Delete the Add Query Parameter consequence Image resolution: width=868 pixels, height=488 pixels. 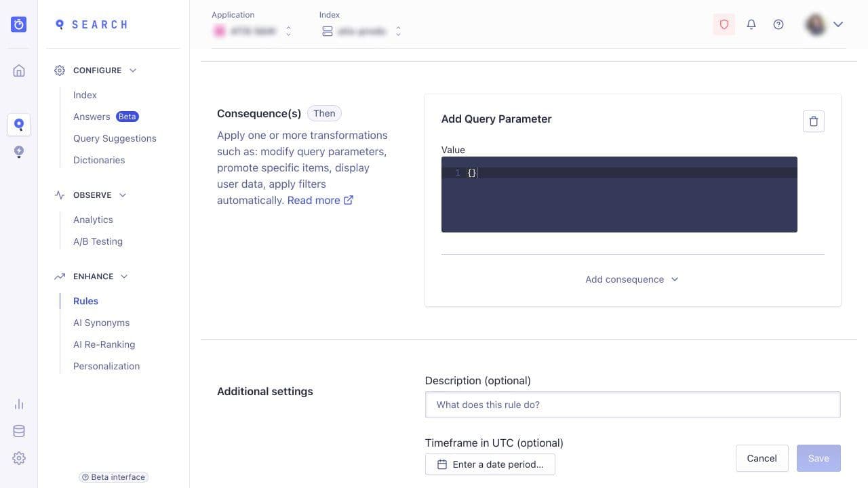point(814,121)
